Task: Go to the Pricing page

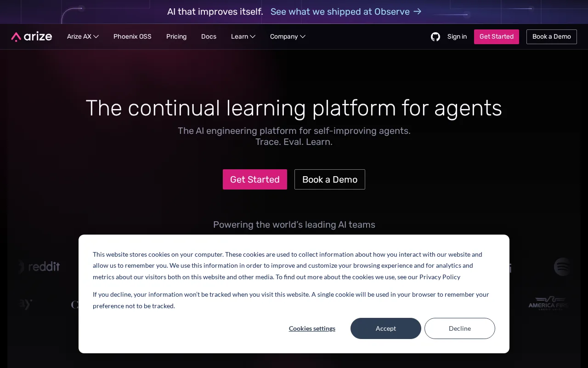Action: (176, 37)
